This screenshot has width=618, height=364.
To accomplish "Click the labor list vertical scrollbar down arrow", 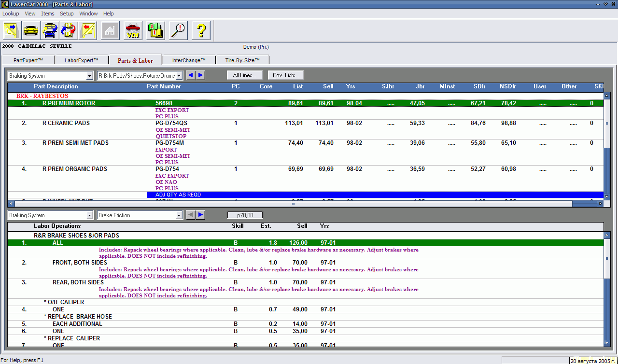I will (607, 343).
